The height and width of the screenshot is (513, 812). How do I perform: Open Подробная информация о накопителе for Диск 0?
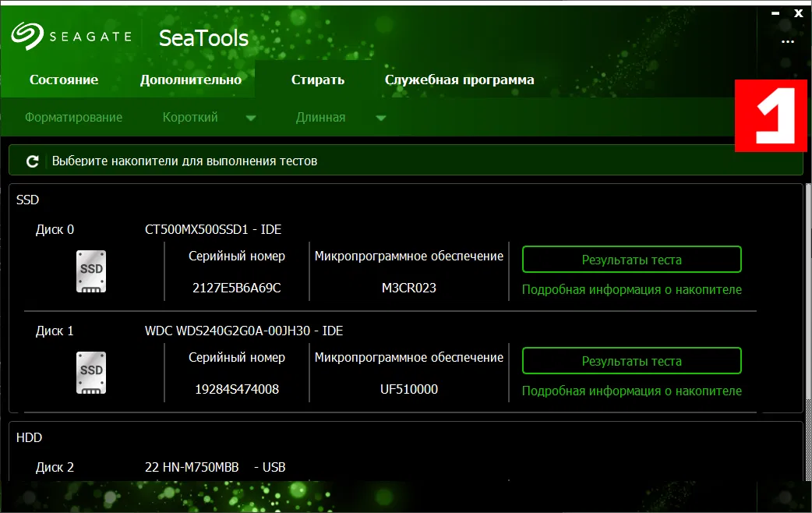point(632,290)
